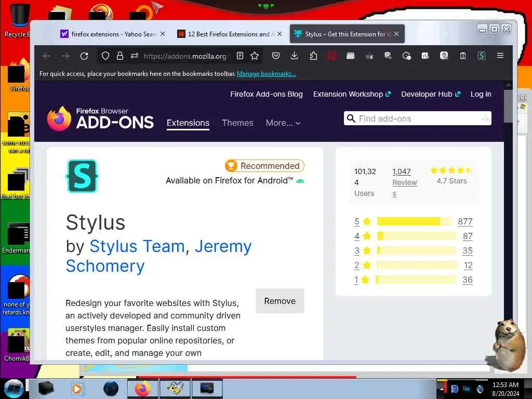Viewport: 532px width, 399px height.
Task: Click the magnifier icon in add-ons search
Action: pos(351,118)
